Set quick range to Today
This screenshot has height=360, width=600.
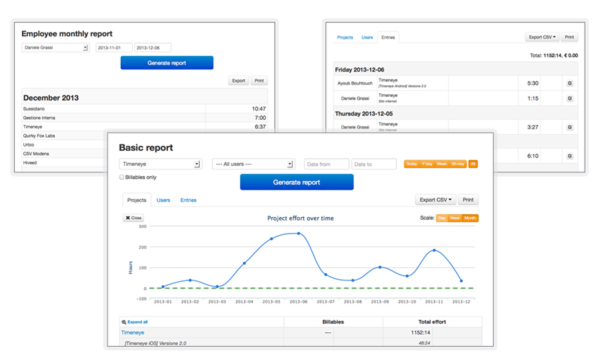click(412, 164)
